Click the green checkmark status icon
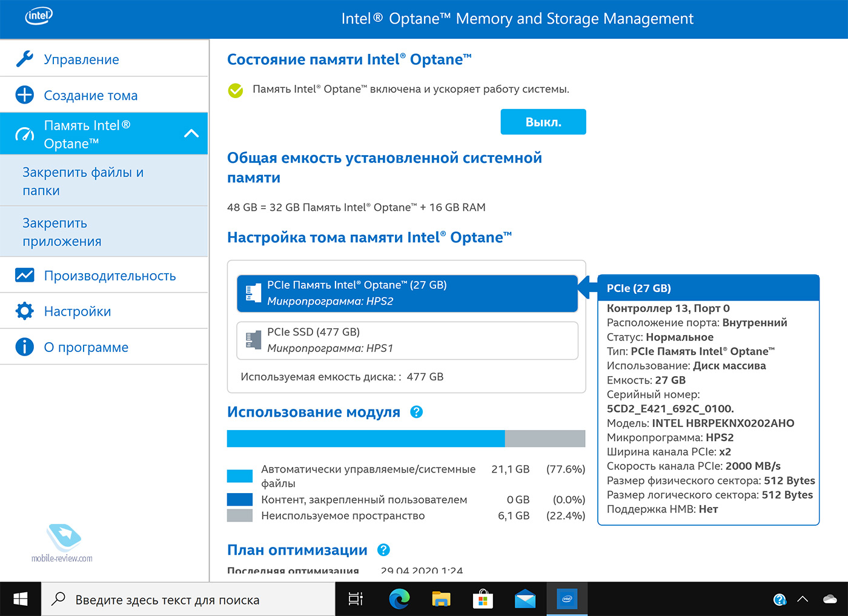848x616 pixels. click(x=236, y=90)
